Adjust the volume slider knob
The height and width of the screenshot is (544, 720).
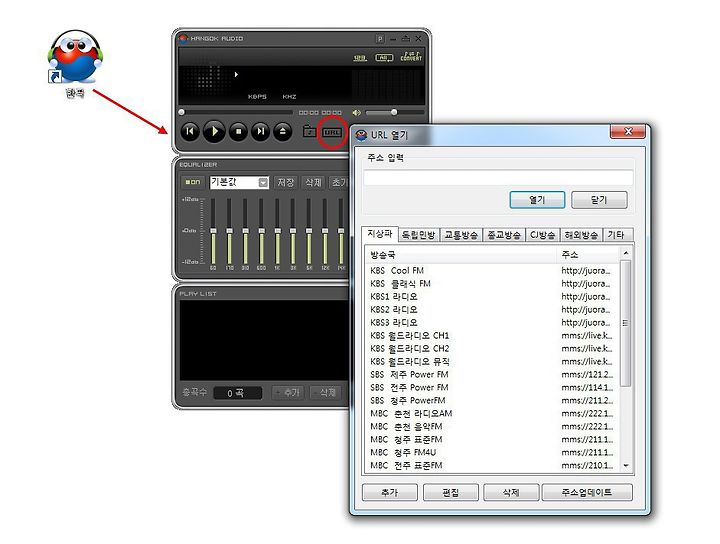tap(394, 112)
